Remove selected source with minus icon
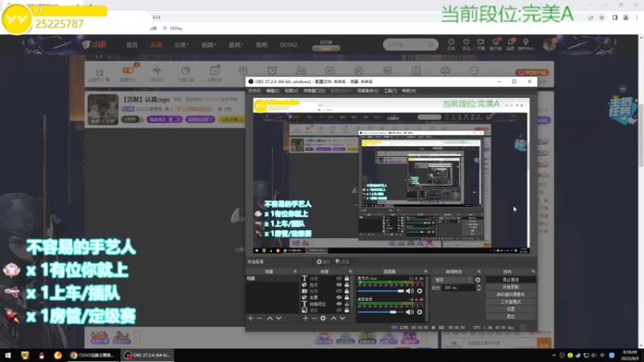 tap(314, 318)
